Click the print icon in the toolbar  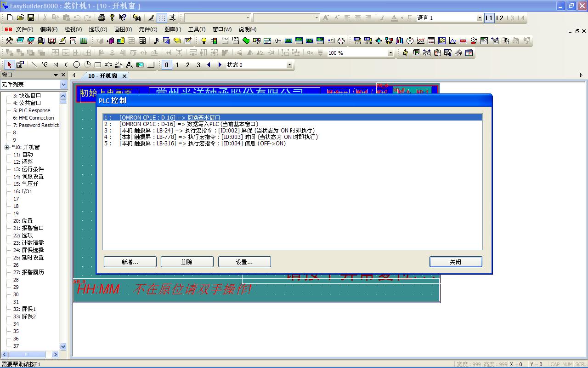click(x=101, y=17)
